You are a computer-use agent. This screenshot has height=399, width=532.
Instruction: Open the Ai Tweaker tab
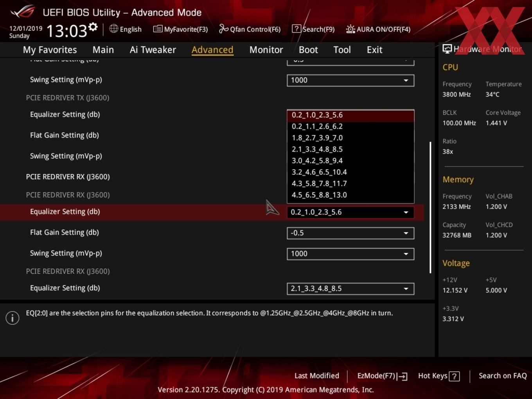coord(153,50)
